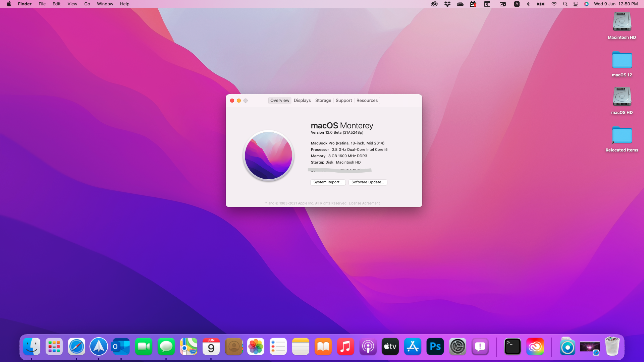Open the Go menu

point(87,4)
